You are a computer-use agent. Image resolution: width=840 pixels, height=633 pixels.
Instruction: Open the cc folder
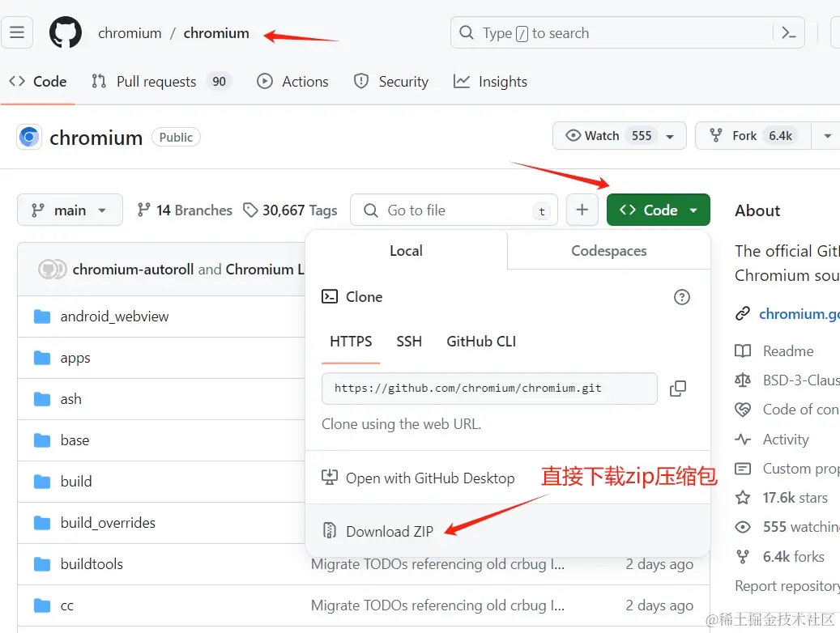67,605
